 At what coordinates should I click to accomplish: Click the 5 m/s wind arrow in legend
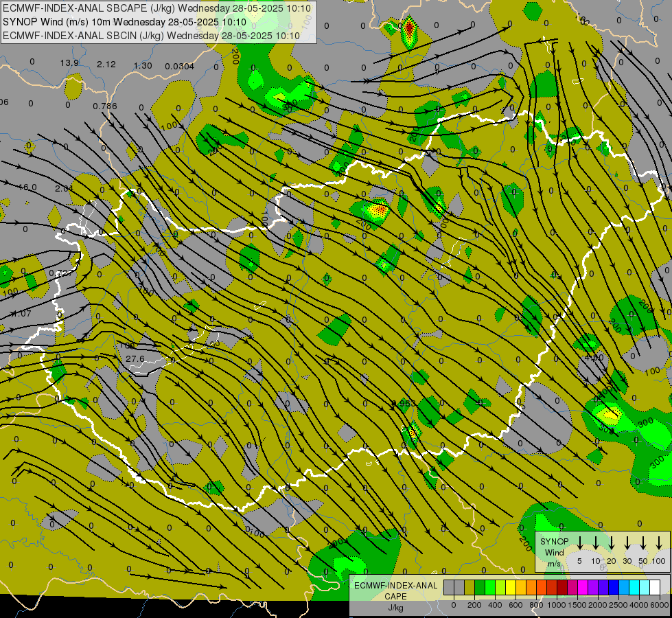pyautogui.click(x=579, y=542)
